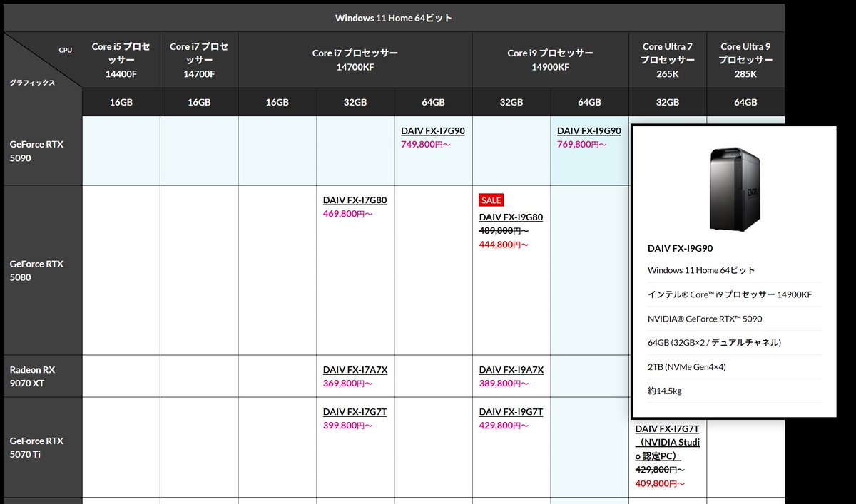Viewport: 856px width, 504px height.
Task: Click the Core Ultra 7 265K column header
Action: coord(667,60)
